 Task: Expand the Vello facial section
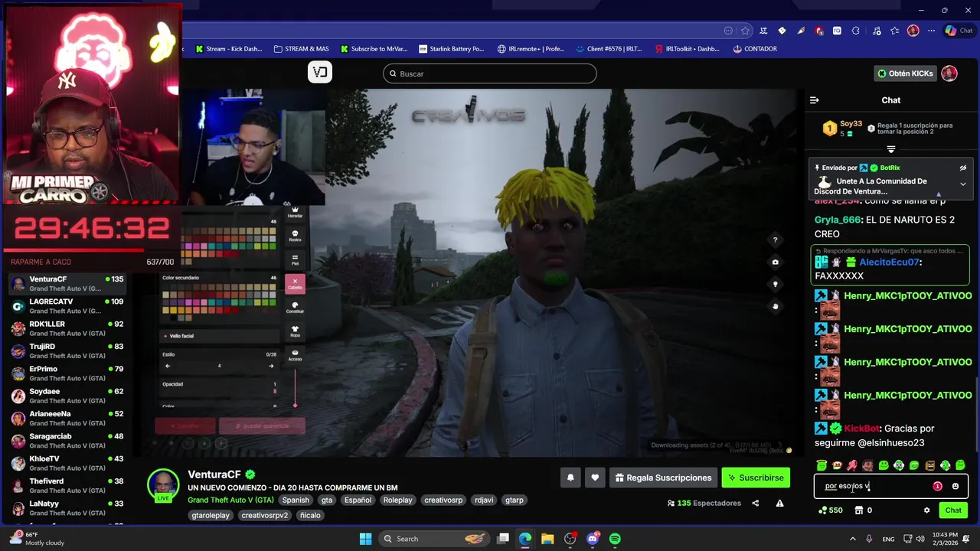(x=220, y=336)
